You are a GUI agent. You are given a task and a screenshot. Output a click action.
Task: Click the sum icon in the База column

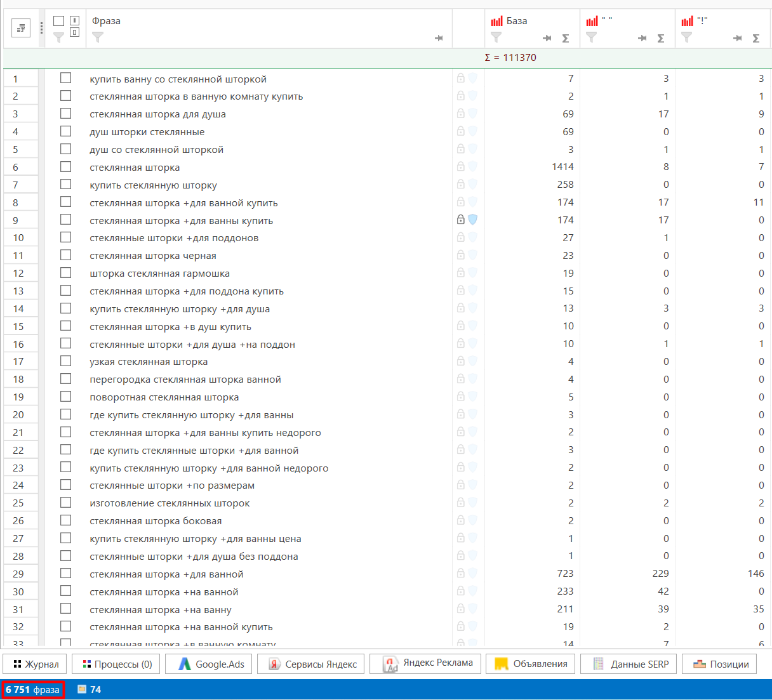[x=566, y=39]
